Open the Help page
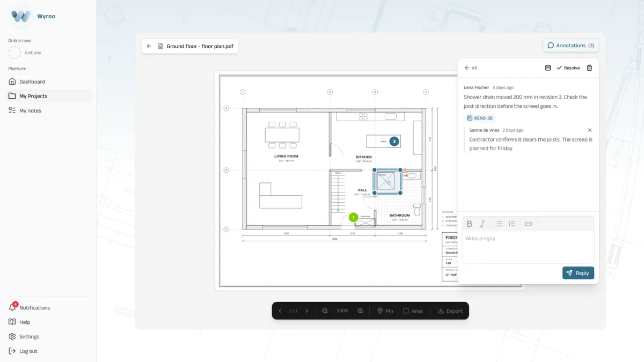 click(48, 322)
